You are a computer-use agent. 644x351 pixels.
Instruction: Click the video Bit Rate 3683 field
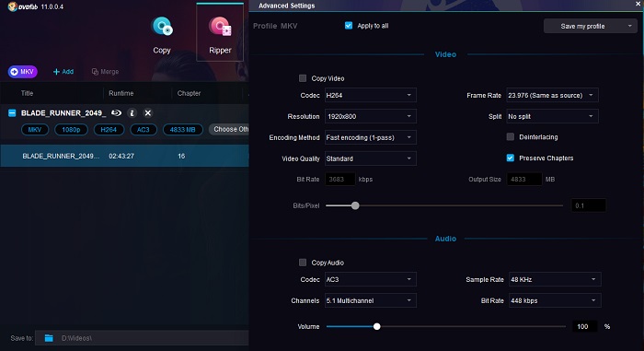coord(340,180)
